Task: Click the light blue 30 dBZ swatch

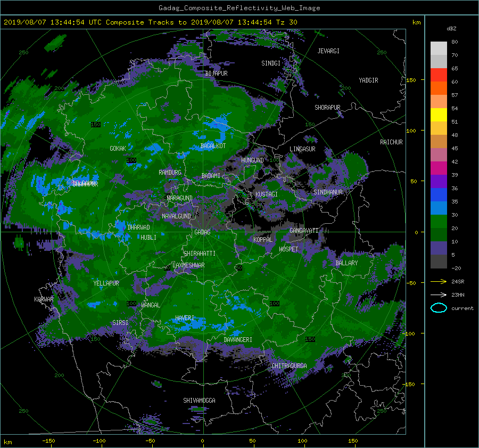Action: click(439, 208)
